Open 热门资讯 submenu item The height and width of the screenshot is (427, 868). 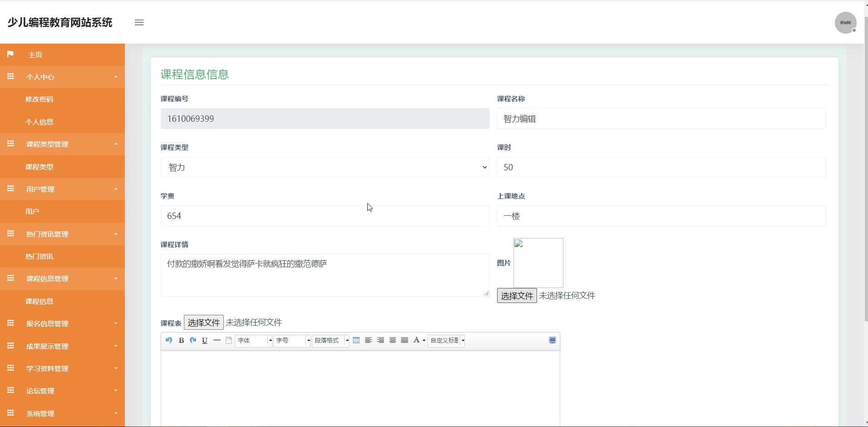39,256
